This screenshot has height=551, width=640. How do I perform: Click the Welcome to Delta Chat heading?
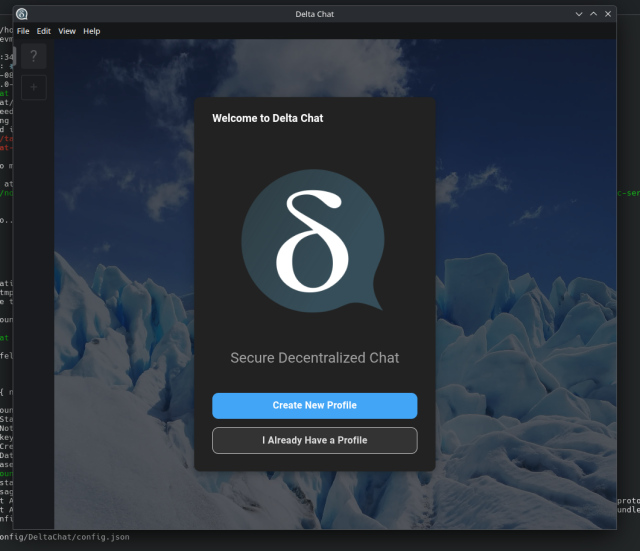(x=267, y=118)
